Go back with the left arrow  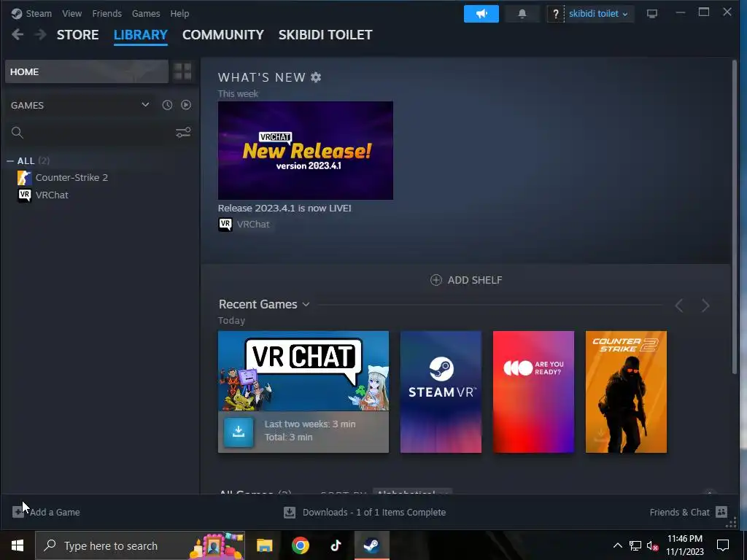(18, 34)
